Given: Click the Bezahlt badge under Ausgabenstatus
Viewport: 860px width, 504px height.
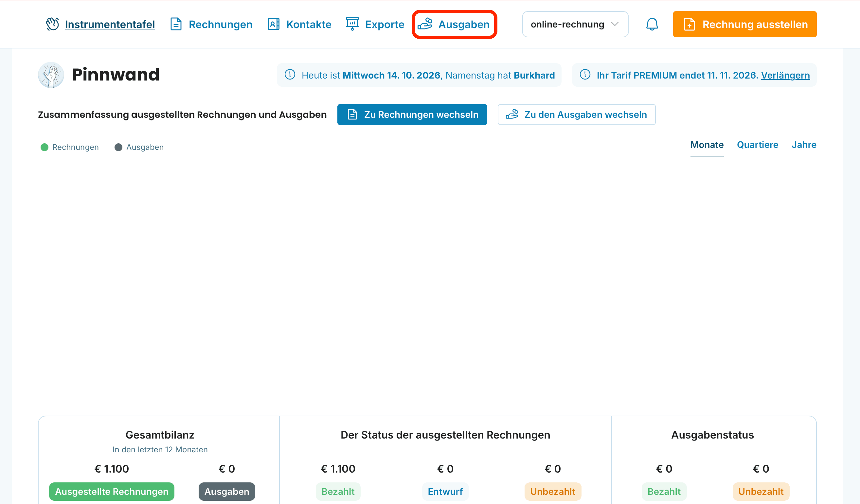Looking at the screenshot, I should click(664, 491).
